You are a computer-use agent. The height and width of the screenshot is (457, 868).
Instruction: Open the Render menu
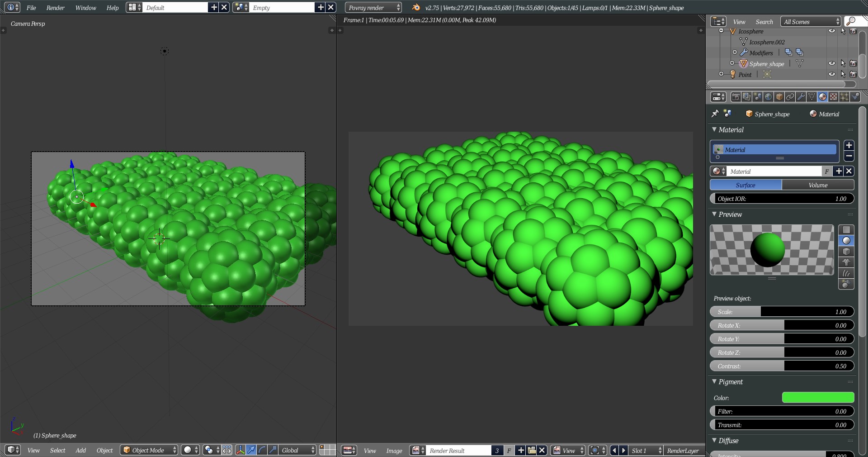click(x=55, y=8)
